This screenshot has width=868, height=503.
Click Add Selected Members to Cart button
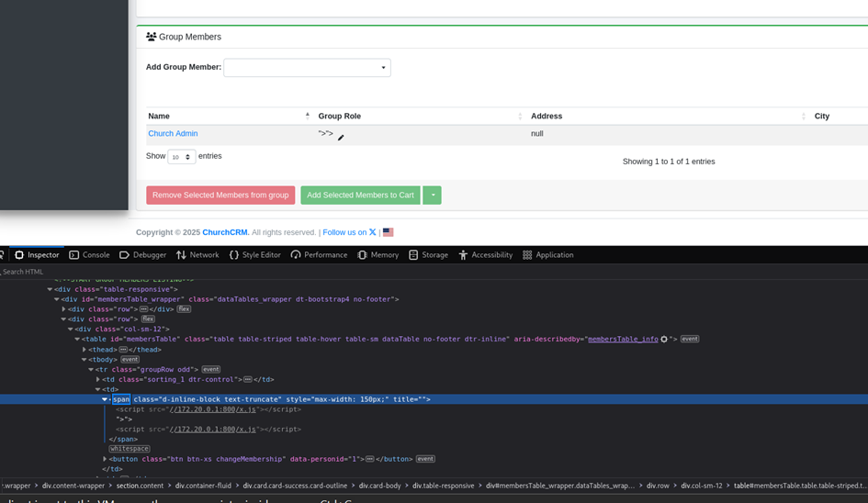(x=360, y=195)
